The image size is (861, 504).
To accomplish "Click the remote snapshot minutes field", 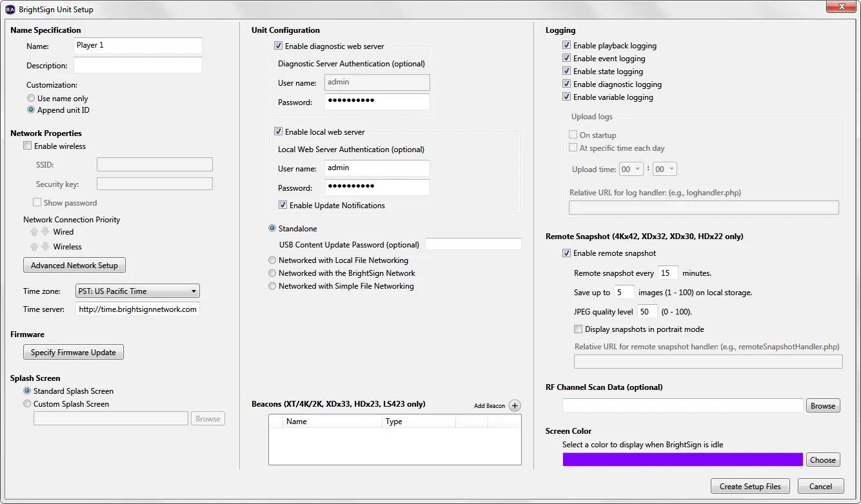I will click(x=668, y=273).
